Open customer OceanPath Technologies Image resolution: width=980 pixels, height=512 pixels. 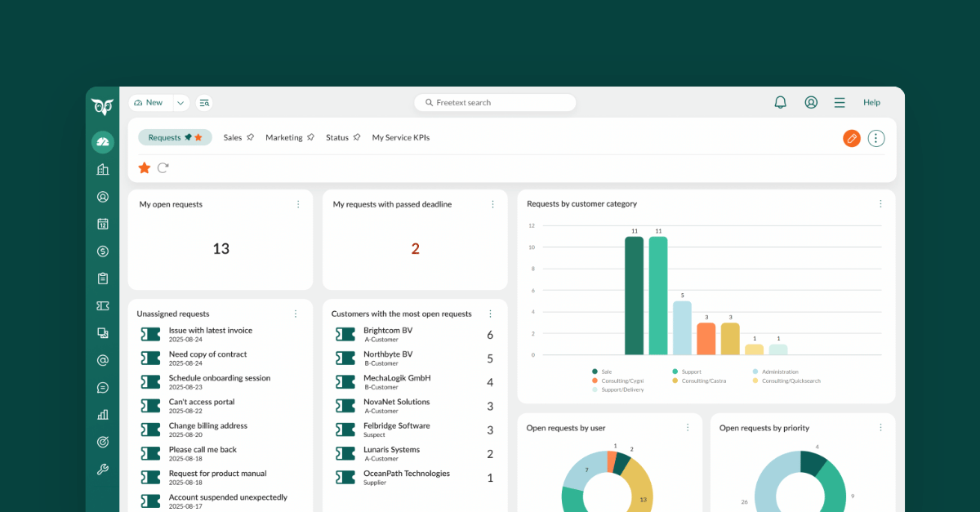(x=407, y=473)
